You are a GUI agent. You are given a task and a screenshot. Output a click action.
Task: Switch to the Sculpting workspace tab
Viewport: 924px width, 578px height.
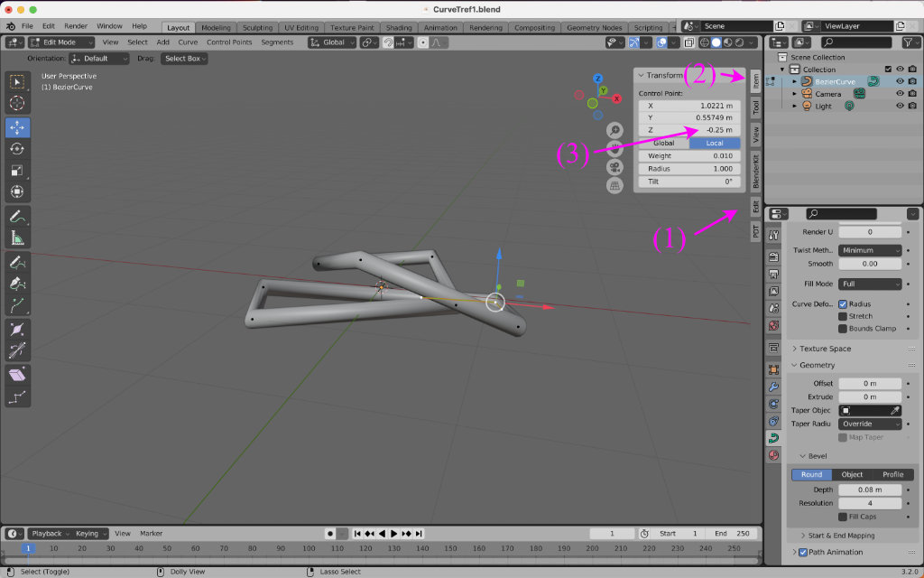click(257, 28)
